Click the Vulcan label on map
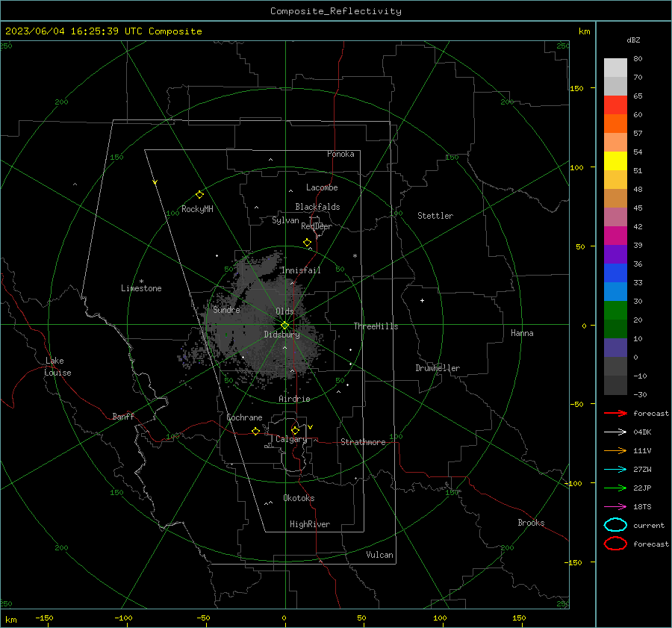This screenshot has width=672, height=628. point(379,555)
